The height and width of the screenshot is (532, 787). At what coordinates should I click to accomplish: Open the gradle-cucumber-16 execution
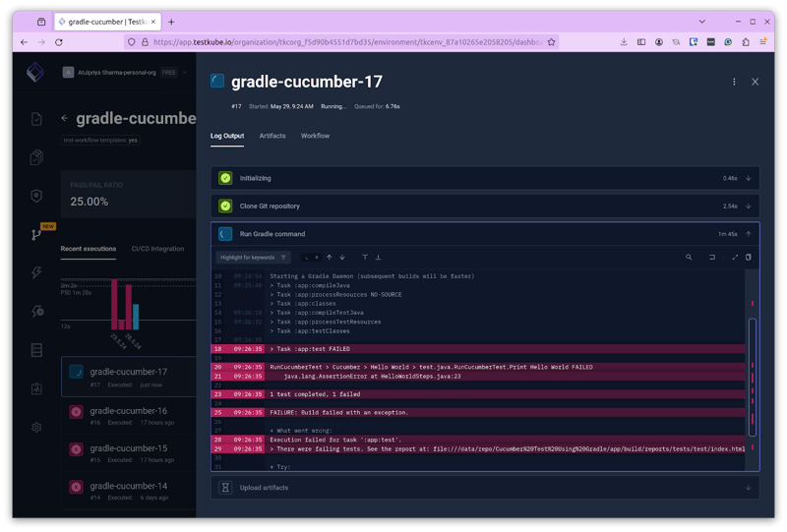click(x=128, y=411)
